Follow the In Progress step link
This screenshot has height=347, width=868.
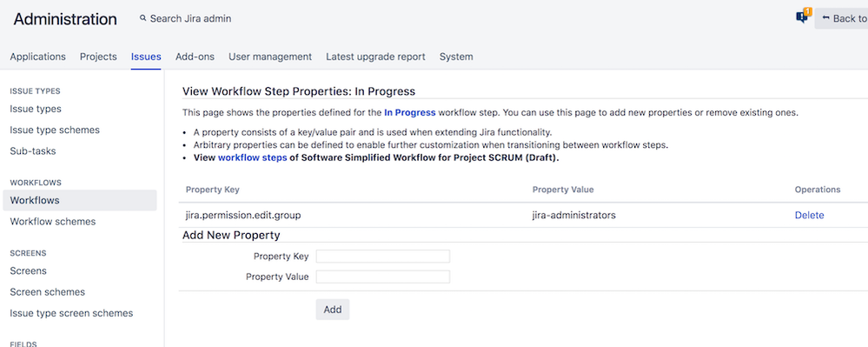pyautogui.click(x=409, y=112)
